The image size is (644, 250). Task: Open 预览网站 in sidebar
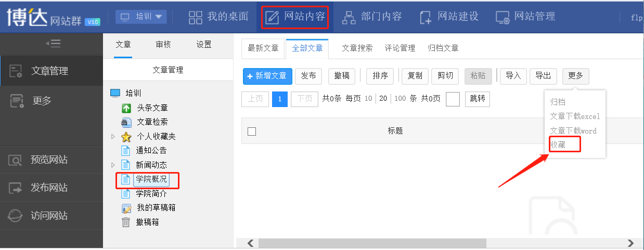[51, 160]
